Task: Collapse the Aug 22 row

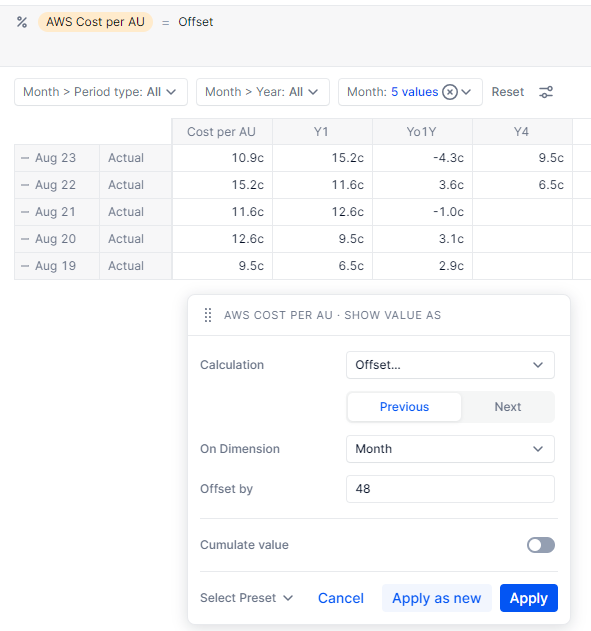Action: point(25,185)
